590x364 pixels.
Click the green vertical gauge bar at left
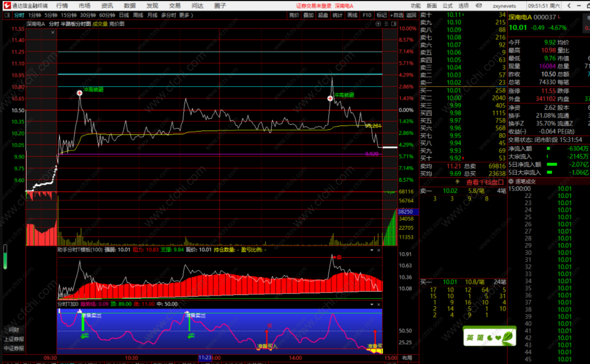(5, 257)
